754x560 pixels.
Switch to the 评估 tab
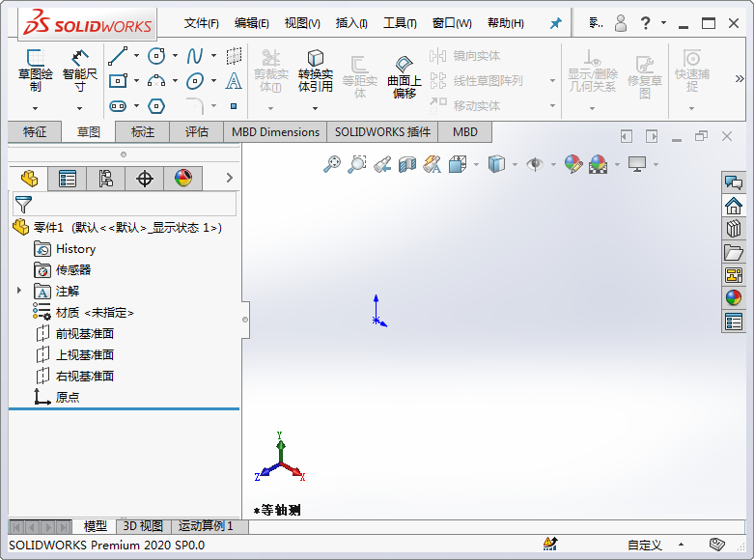click(197, 132)
